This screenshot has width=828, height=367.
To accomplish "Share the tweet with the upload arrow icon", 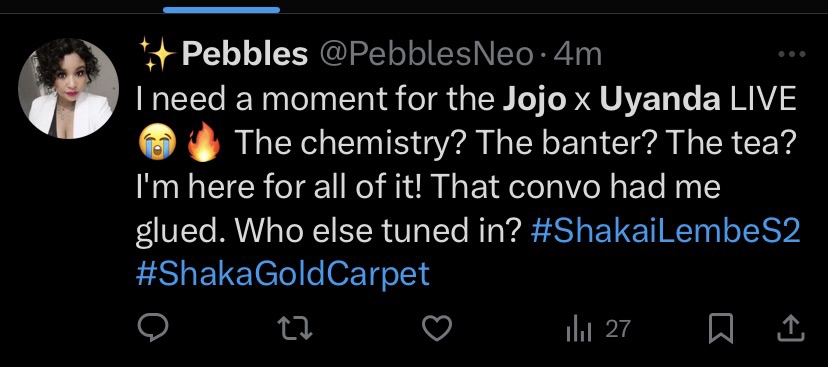I will (792, 328).
